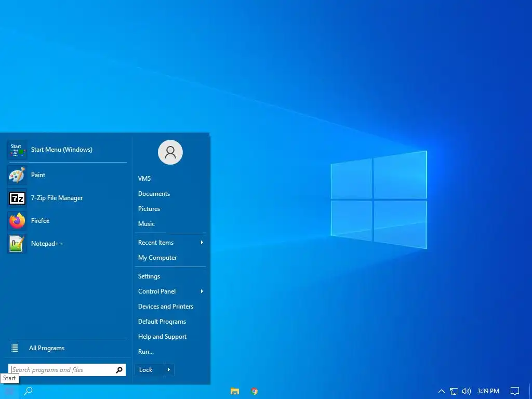The height and width of the screenshot is (399, 532).
Task: Open network status tray icon
Action: tap(454, 391)
